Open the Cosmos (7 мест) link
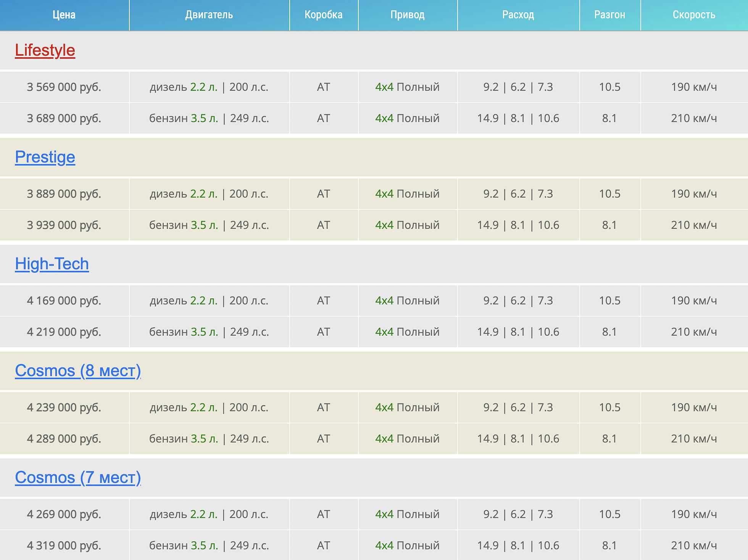This screenshot has height=560, width=748. pos(78,478)
